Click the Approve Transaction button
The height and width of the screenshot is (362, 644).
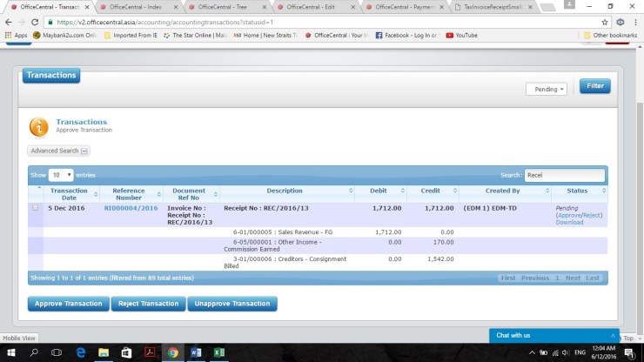[68, 304]
